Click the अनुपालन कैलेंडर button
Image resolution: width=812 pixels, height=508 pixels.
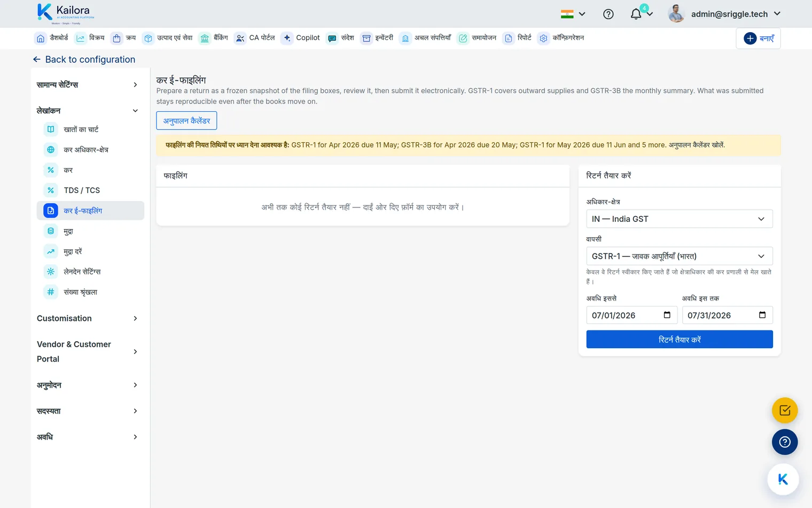tap(186, 120)
